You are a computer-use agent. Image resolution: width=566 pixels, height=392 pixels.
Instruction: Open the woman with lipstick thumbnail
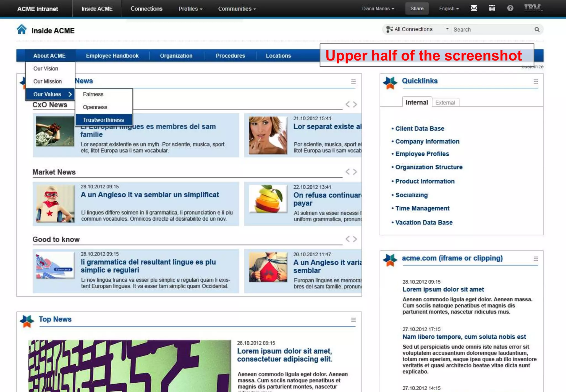click(268, 135)
